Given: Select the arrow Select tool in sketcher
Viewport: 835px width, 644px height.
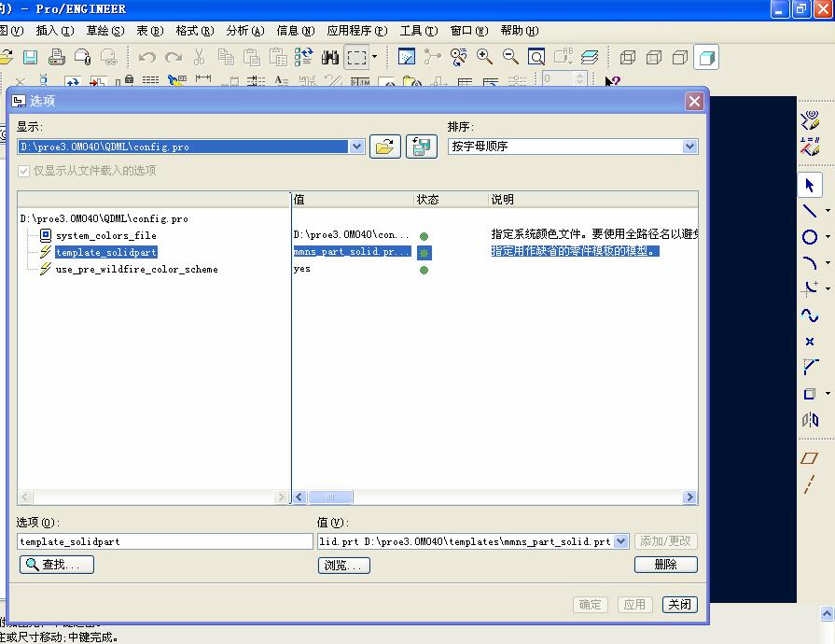Looking at the screenshot, I should [x=810, y=186].
